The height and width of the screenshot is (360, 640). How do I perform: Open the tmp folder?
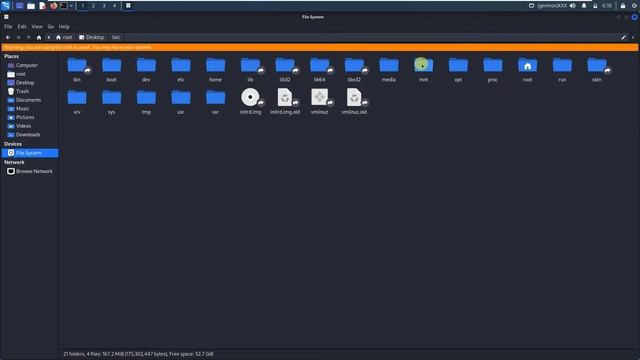tap(146, 98)
